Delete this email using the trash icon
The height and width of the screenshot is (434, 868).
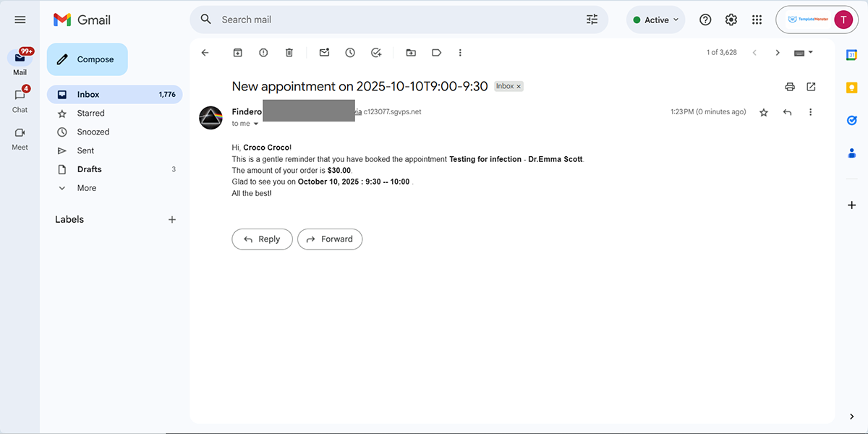coord(289,52)
